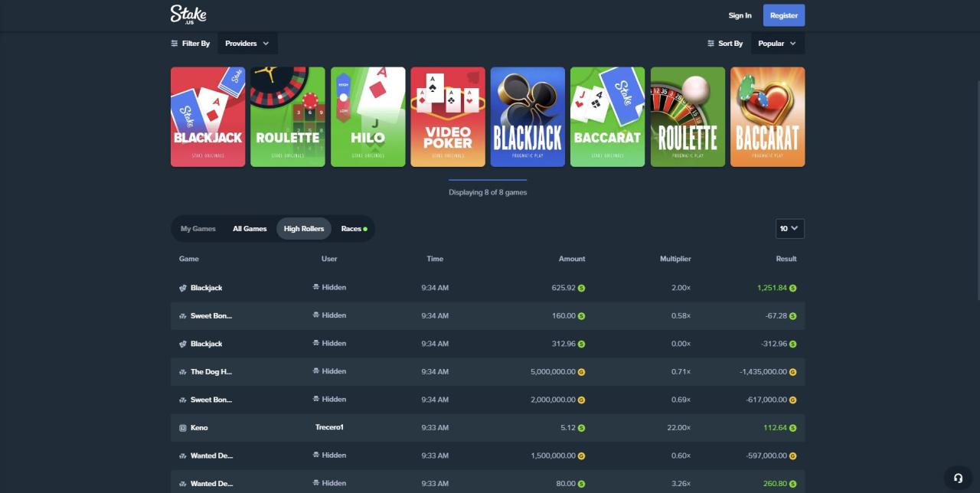Open the support chat icon at bottom right

[x=956, y=477]
